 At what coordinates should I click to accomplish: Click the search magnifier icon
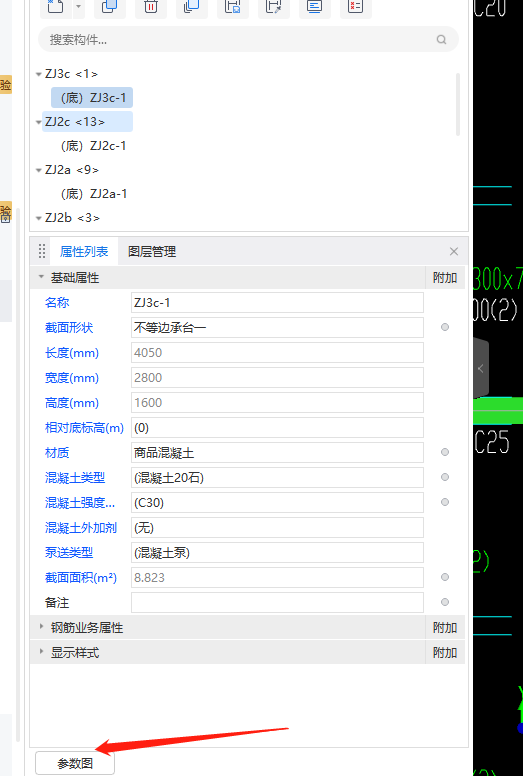pyautogui.click(x=441, y=40)
